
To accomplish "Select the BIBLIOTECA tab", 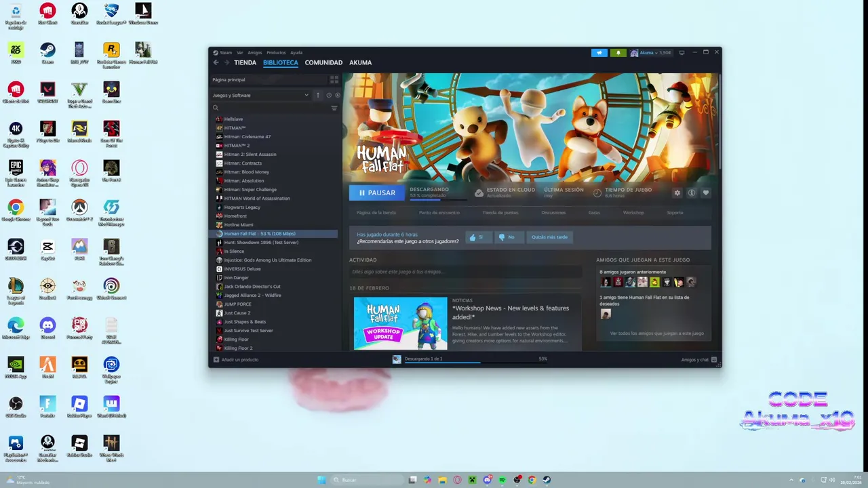I will coord(281,62).
